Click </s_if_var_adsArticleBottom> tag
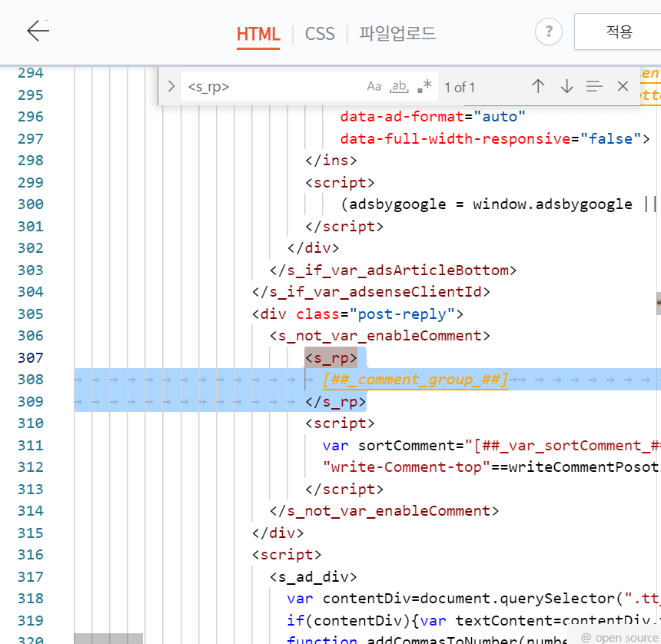Viewport: 661px width, 644px height. [394, 271]
